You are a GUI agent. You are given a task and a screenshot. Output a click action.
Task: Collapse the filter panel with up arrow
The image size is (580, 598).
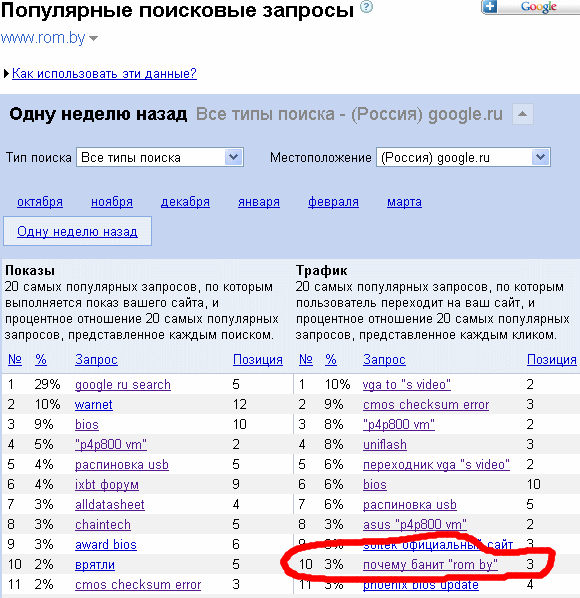pyautogui.click(x=522, y=114)
